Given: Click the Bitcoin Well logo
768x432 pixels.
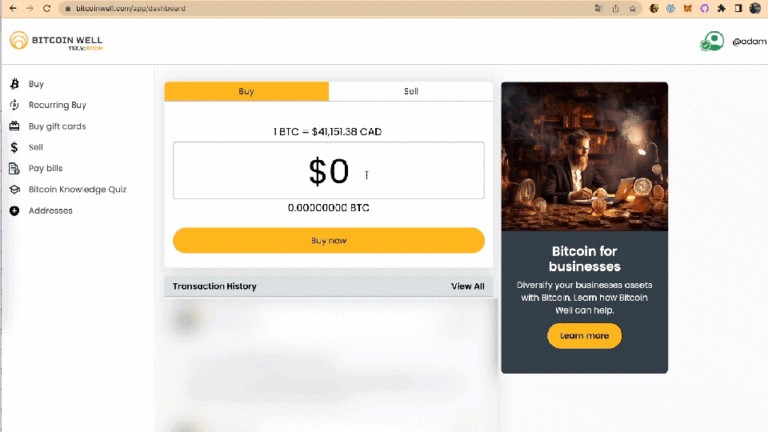Looking at the screenshot, I should 56,41.
